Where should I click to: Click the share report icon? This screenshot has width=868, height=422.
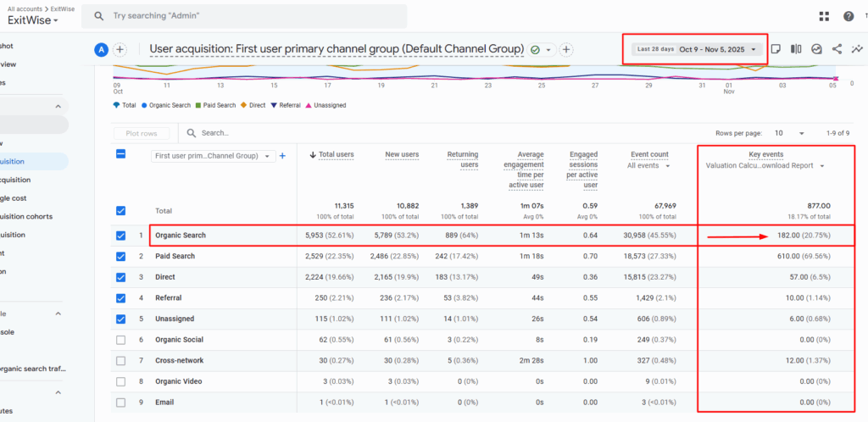837,48
